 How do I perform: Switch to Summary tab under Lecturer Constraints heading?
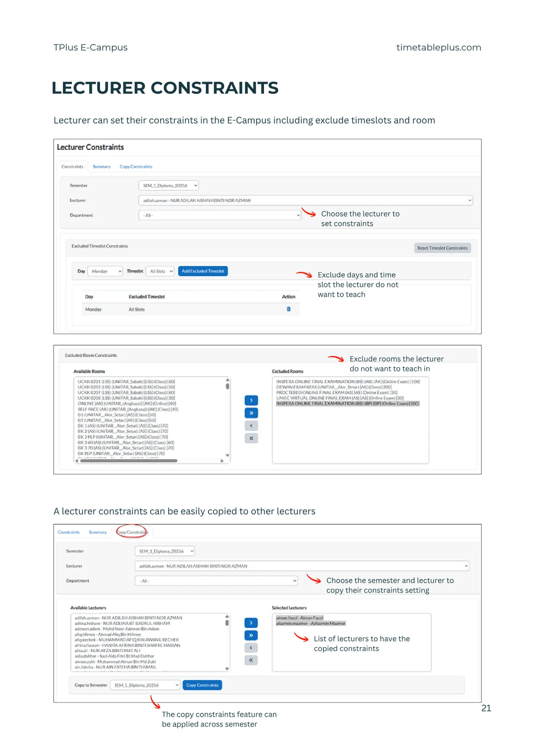coord(102,167)
